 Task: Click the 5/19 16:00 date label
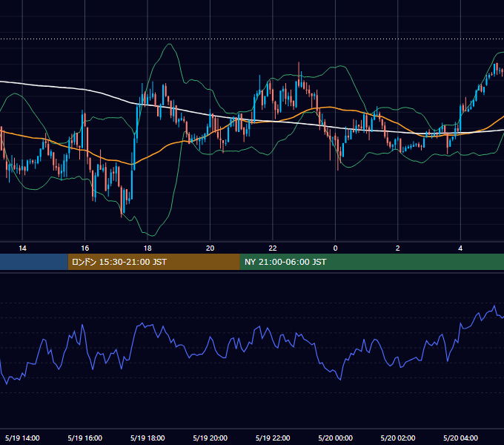(84, 438)
